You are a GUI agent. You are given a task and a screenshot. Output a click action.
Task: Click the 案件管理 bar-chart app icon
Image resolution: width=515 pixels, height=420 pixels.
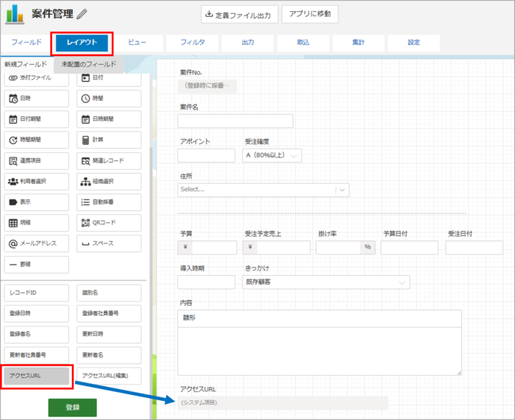pyautogui.click(x=15, y=14)
